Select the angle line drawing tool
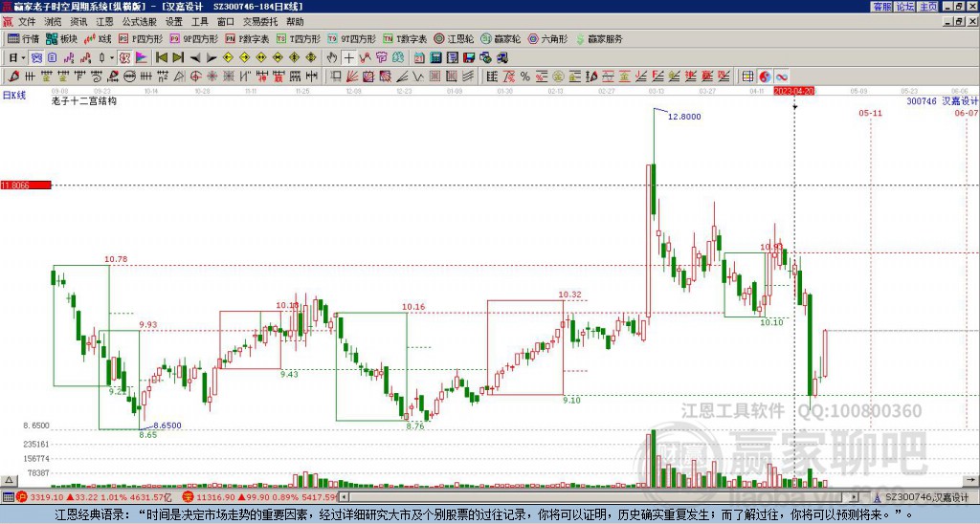 pos(403,76)
